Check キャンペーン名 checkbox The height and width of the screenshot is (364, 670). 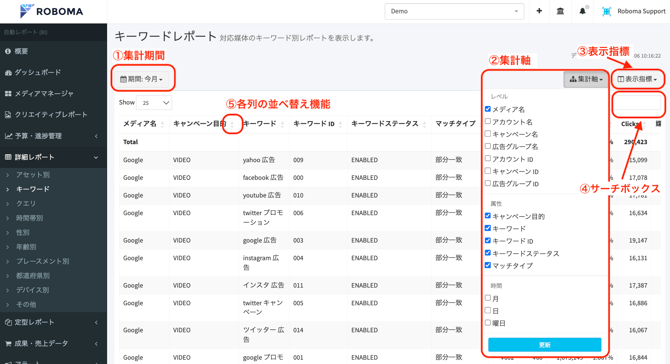[488, 134]
